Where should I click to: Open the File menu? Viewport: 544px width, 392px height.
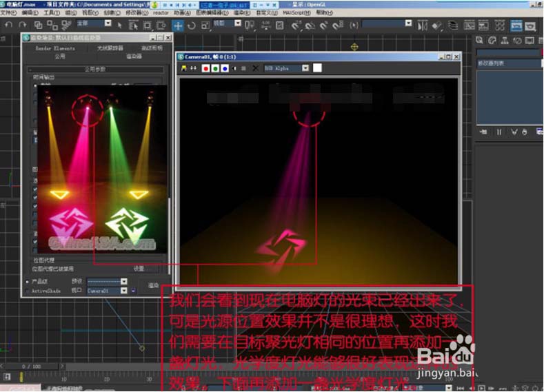pyautogui.click(x=8, y=12)
